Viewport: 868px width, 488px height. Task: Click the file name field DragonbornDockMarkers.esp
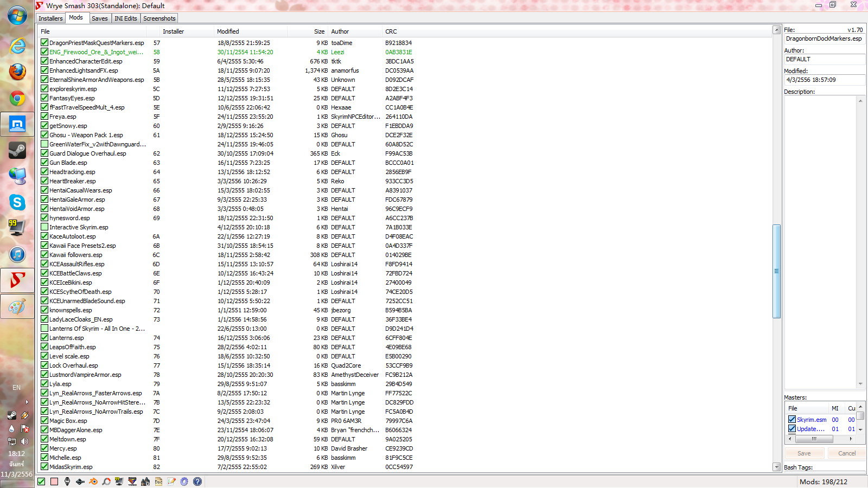pyautogui.click(x=825, y=39)
